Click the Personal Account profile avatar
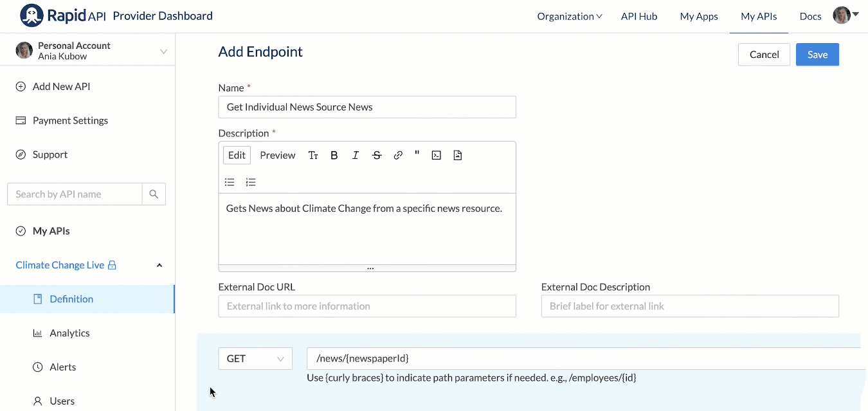The height and width of the screenshot is (411, 868). pos(24,51)
